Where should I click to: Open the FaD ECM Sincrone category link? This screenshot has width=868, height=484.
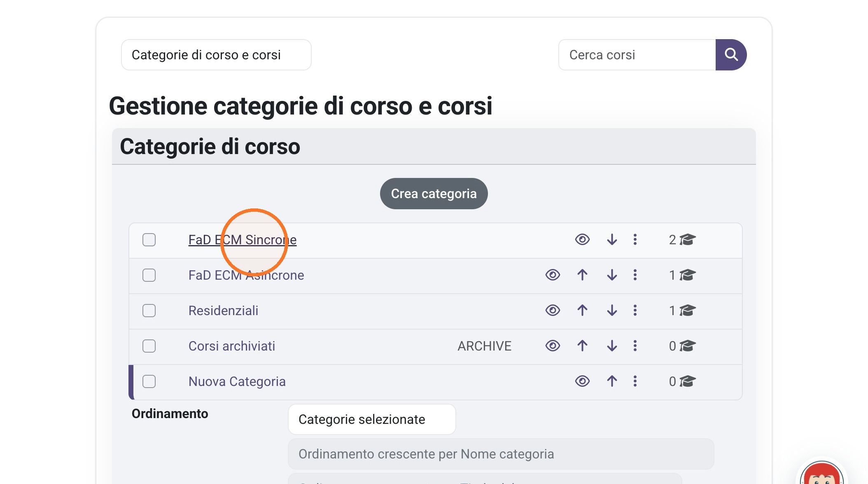click(x=243, y=240)
